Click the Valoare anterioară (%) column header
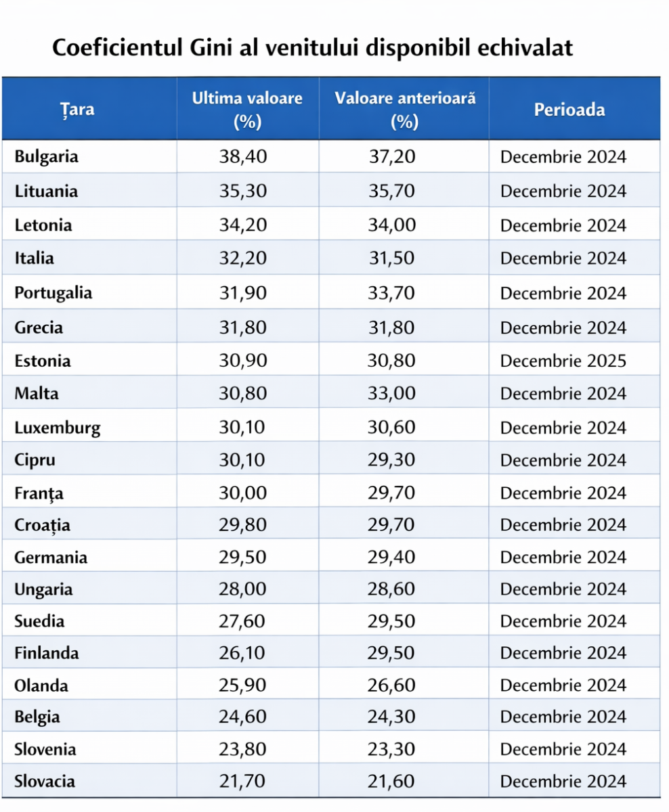This screenshot has height=812, width=669. click(404, 110)
